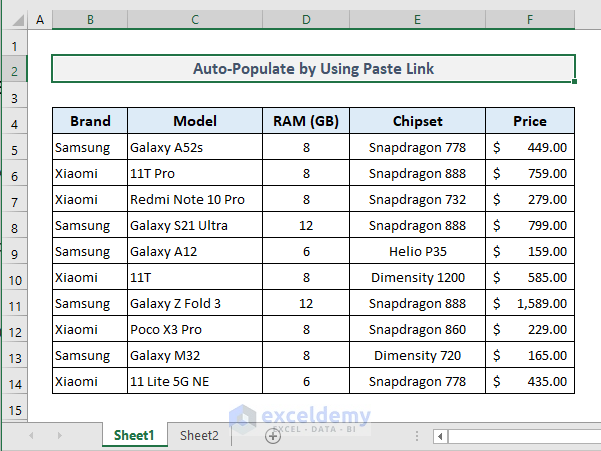Click the 'Price' header cell
This screenshot has width=601, height=451.
click(530, 121)
